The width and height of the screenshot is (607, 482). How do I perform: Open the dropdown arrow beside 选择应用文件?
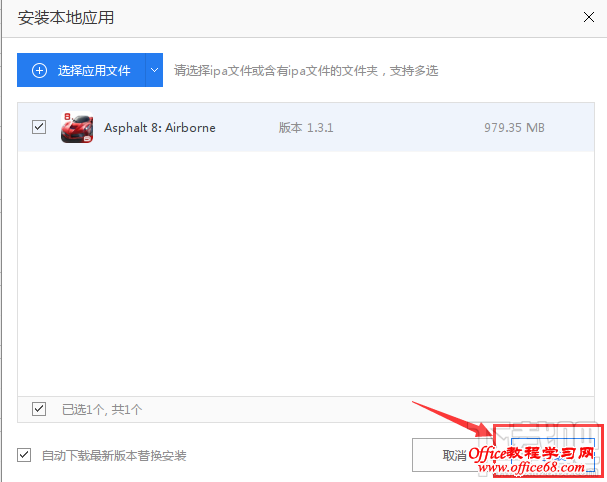(154, 70)
